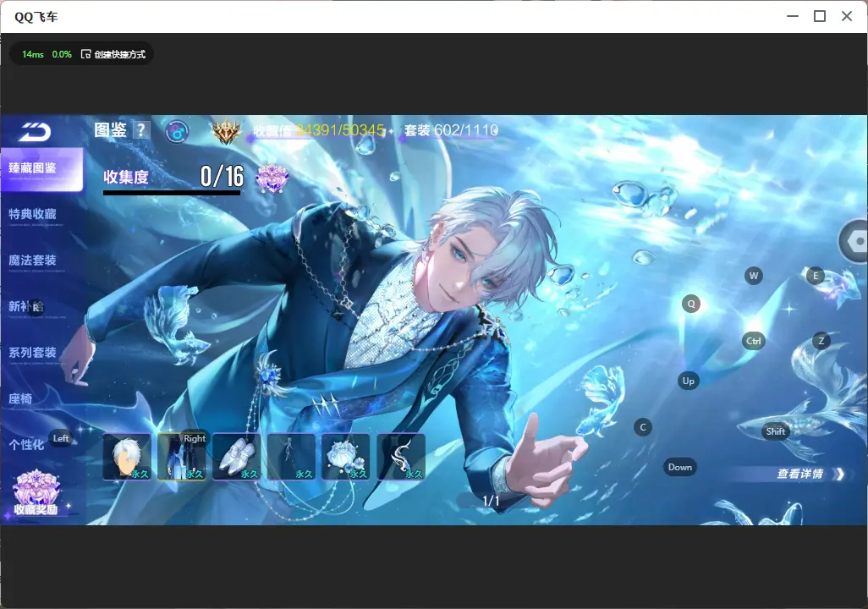This screenshot has width=868, height=609.
Task: Click the back arrow icon
Action: click(36, 132)
